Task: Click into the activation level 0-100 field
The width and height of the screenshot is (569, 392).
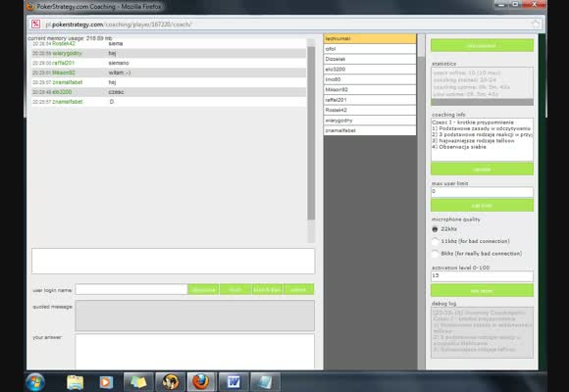Action: click(x=482, y=276)
